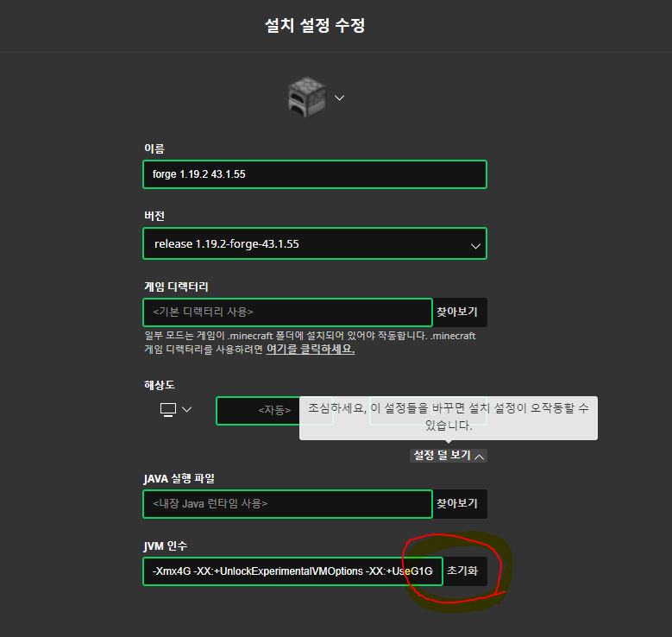Click the furnace block installation icon
This screenshot has height=637, width=672.
[x=306, y=97]
